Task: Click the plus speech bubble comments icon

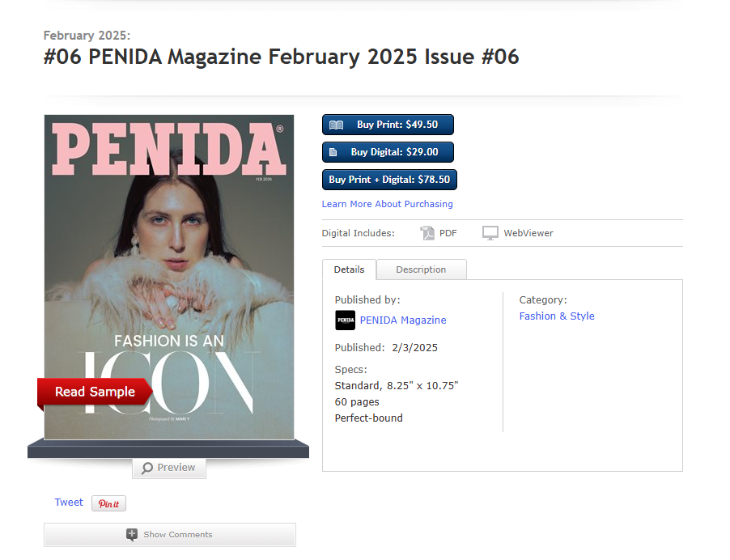Action: point(132,535)
